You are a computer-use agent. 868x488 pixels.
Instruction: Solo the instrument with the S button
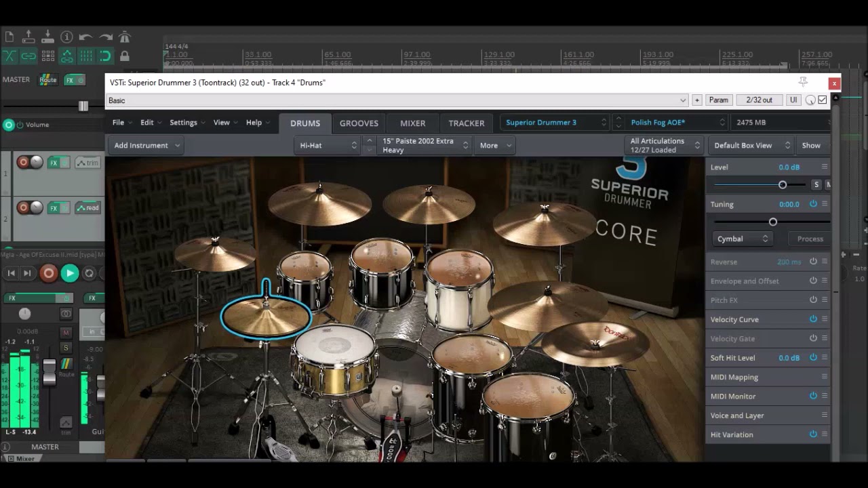[x=816, y=184]
